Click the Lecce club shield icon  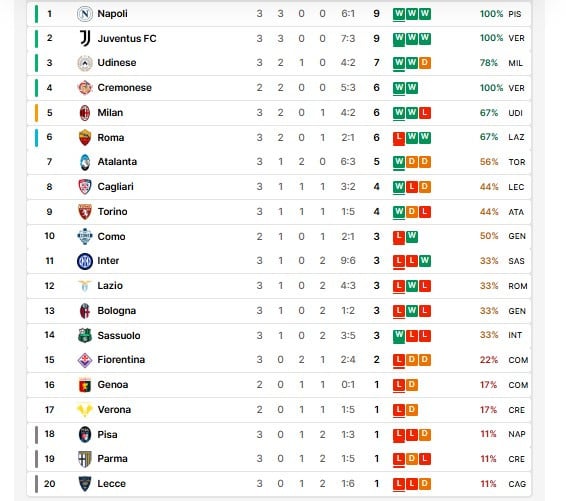pyautogui.click(x=85, y=484)
